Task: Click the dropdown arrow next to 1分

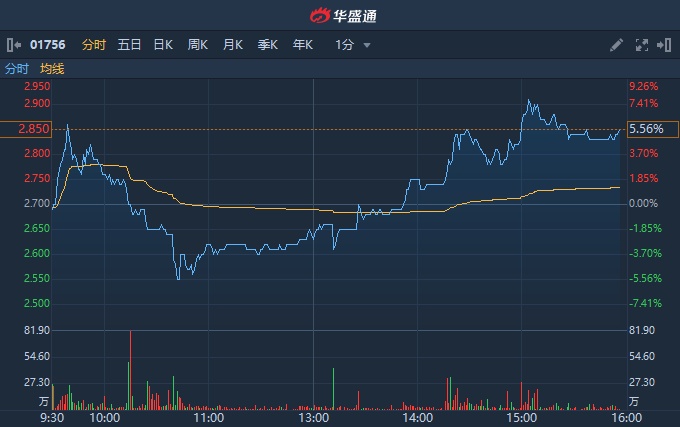Action: pyautogui.click(x=367, y=45)
